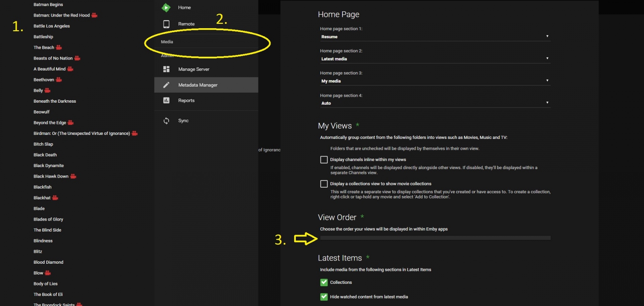Click the red camera icon beside Beethoven

59,80
